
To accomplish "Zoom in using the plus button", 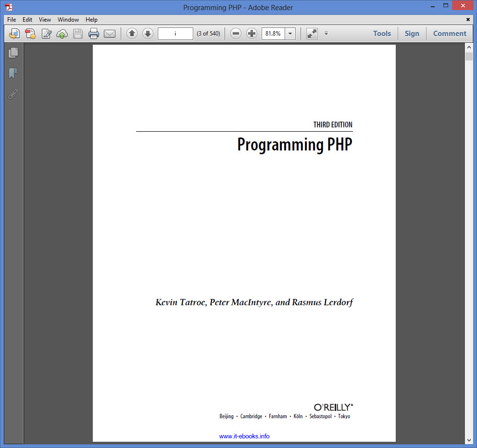I will point(251,34).
